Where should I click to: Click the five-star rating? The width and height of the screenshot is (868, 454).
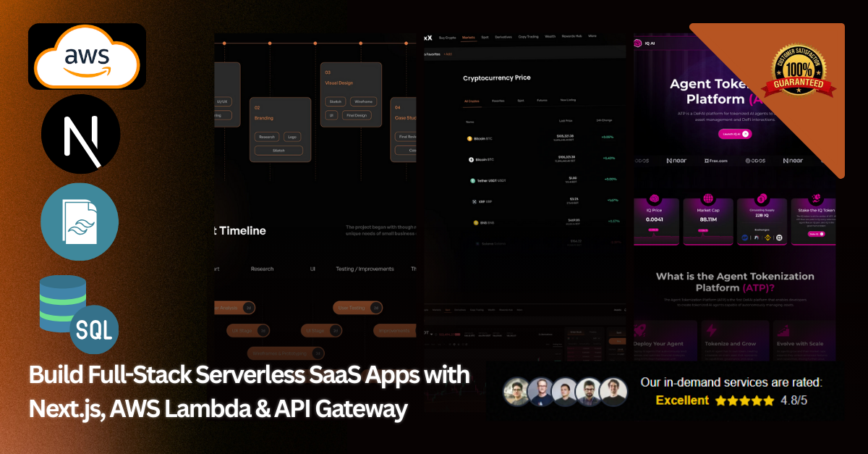pyautogui.click(x=744, y=400)
